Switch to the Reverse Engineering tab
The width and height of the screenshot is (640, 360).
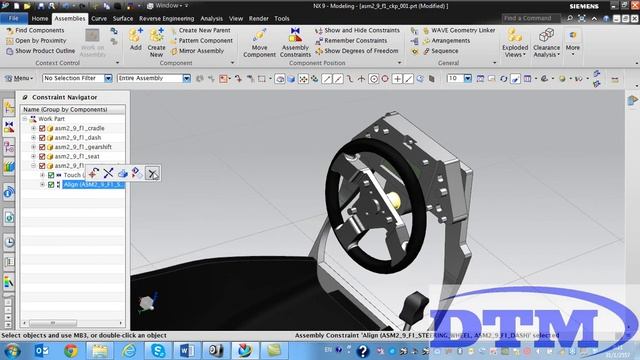coord(167,19)
